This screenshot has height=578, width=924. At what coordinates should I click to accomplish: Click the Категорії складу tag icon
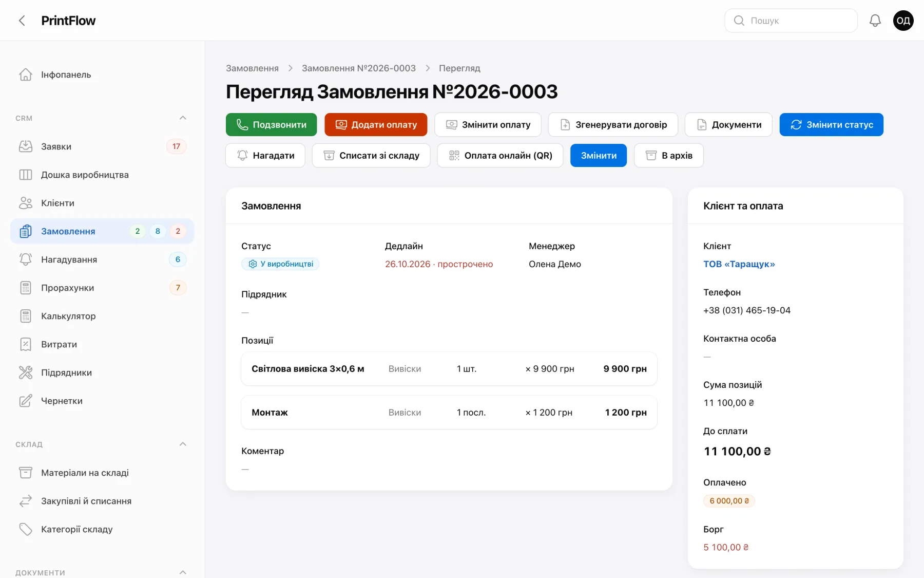click(26, 529)
